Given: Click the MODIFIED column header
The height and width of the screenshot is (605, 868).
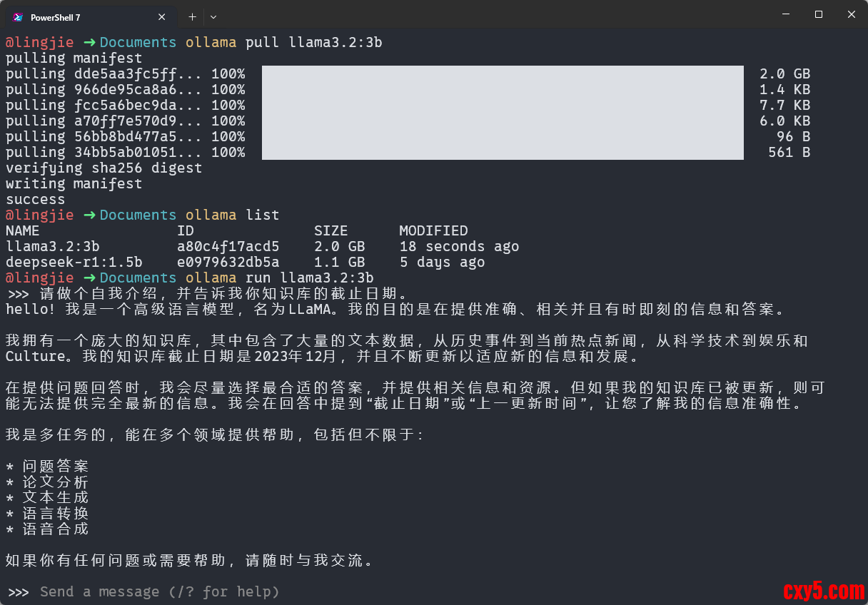Looking at the screenshot, I should pos(433,230).
